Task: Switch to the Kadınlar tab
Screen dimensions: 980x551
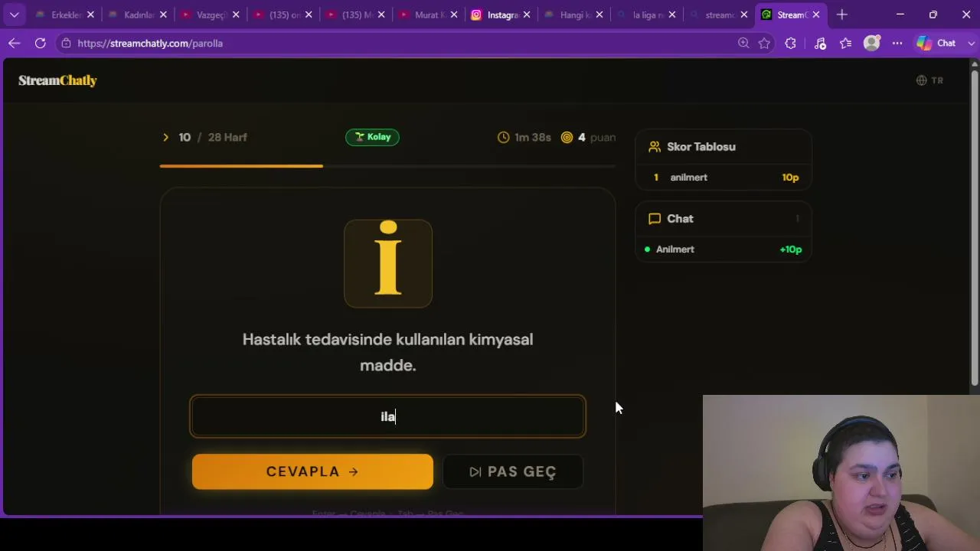Action: [x=137, y=15]
